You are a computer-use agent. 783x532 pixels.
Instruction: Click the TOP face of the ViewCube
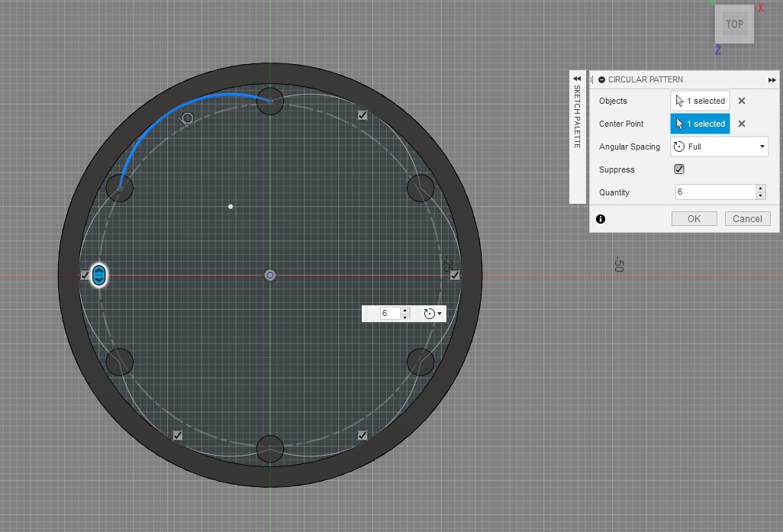coord(734,24)
